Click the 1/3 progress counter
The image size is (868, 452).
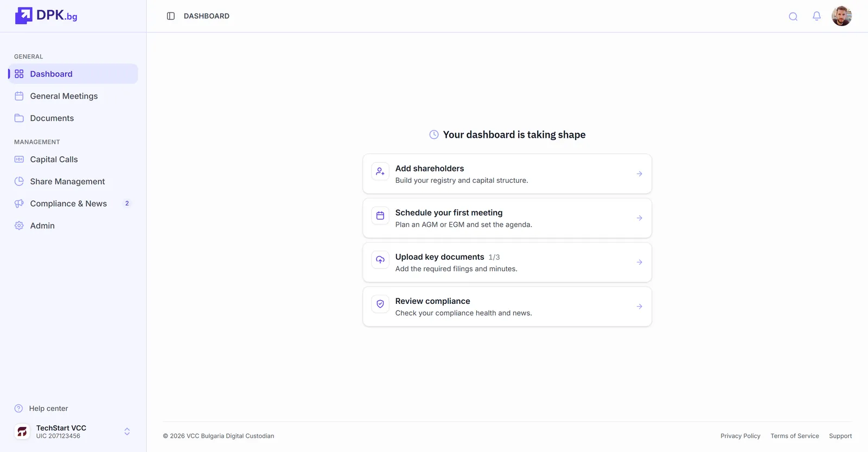pyautogui.click(x=494, y=257)
